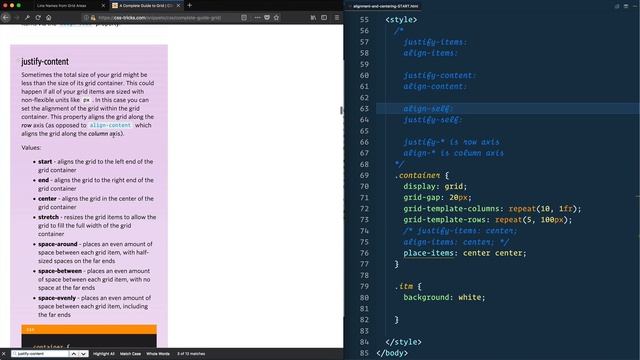The width and height of the screenshot is (640, 360).
Task: Open the developer tools wrench icon
Action: (x=27, y=18)
